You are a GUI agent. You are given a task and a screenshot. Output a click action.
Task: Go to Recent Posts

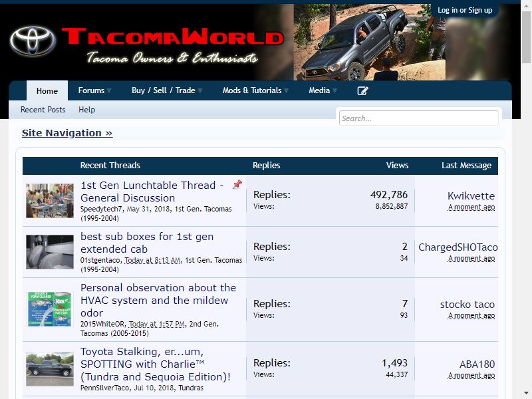point(43,110)
